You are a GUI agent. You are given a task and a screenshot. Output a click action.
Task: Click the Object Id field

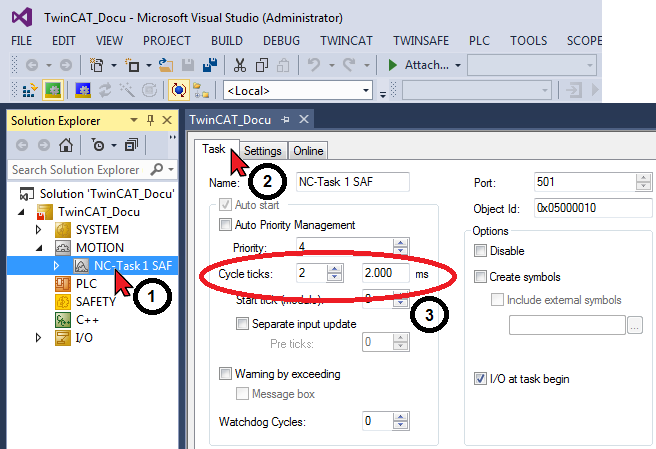(594, 208)
